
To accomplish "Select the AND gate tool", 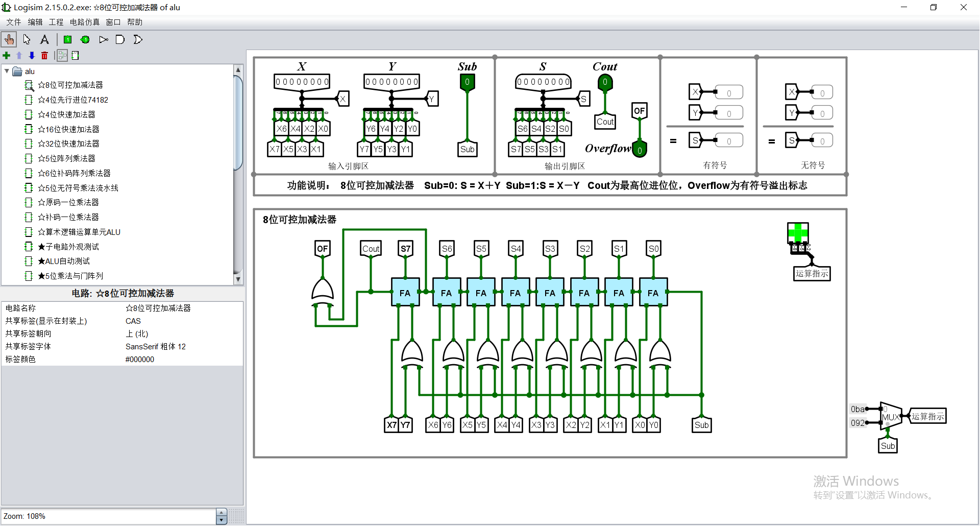I will [120, 39].
